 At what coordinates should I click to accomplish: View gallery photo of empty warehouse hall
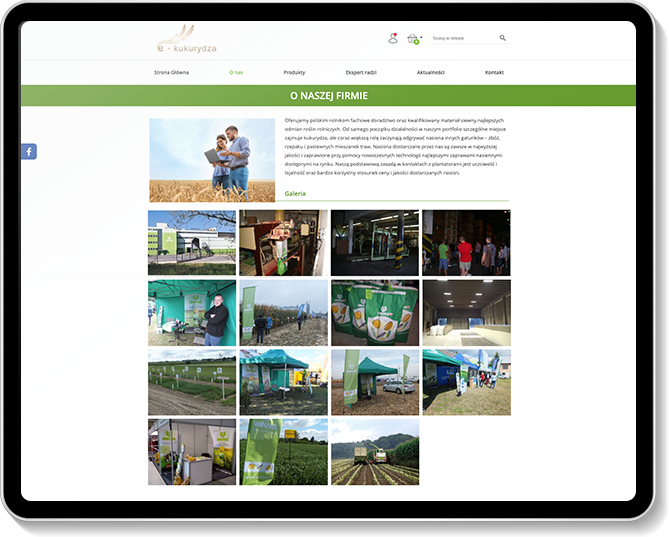466,312
